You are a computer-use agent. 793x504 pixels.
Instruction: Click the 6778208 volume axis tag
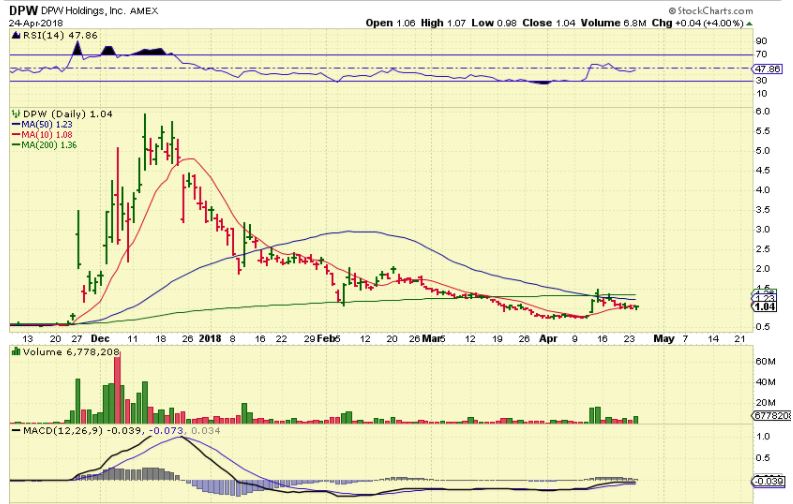click(772, 416)
